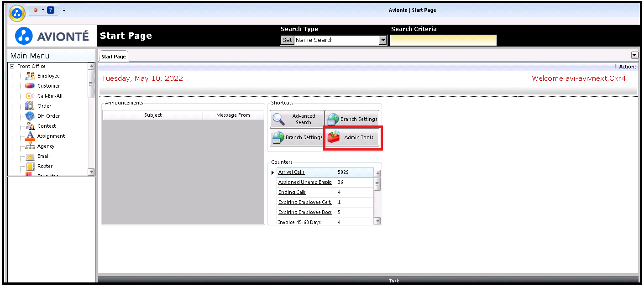Select the Call-Em-All icon in the tree
644x287 pixels.
(30, 96)
